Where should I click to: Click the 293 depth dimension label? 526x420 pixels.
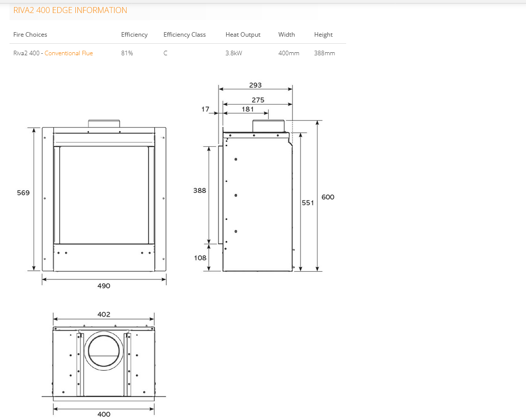point(255,85)
